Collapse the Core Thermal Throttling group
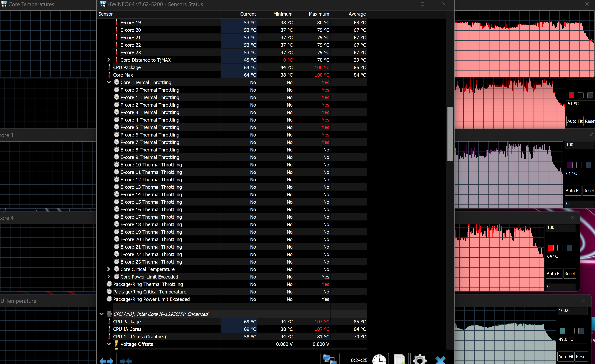The image size is (595, 364). pos(109,82)
